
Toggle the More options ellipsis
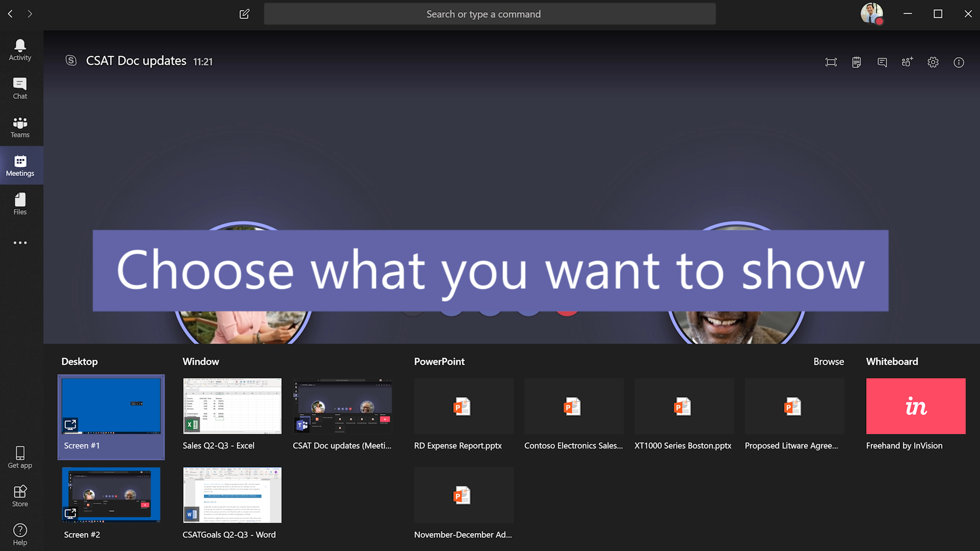20,243
